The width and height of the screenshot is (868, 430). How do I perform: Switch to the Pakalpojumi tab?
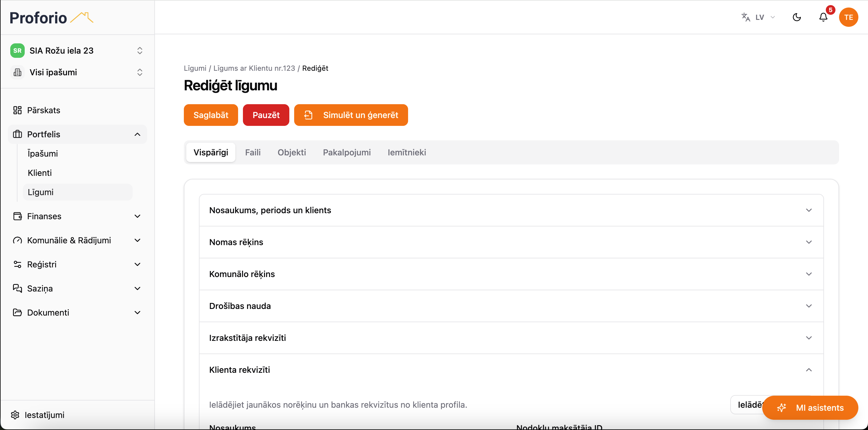pyautogui.click(x=347, y=153)
